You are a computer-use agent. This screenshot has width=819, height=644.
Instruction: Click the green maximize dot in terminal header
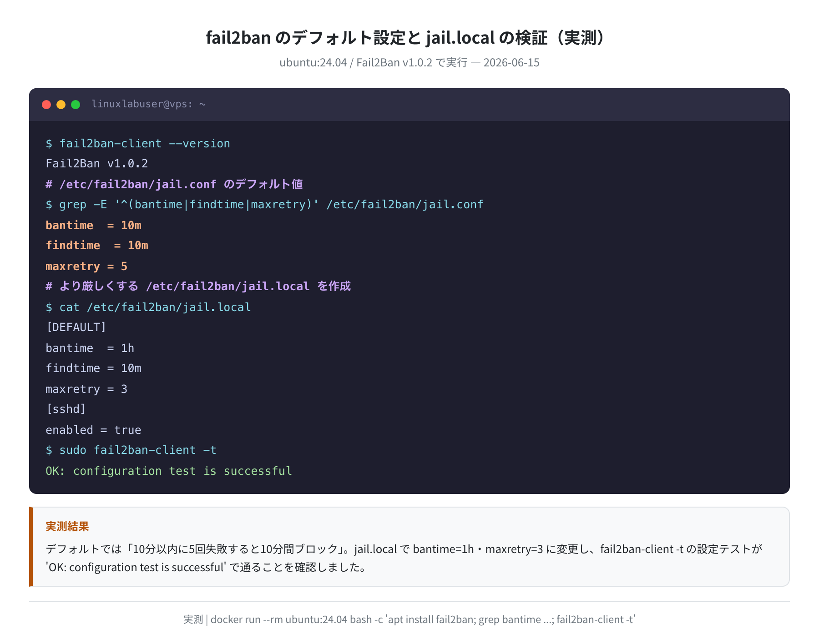(76, 105)
